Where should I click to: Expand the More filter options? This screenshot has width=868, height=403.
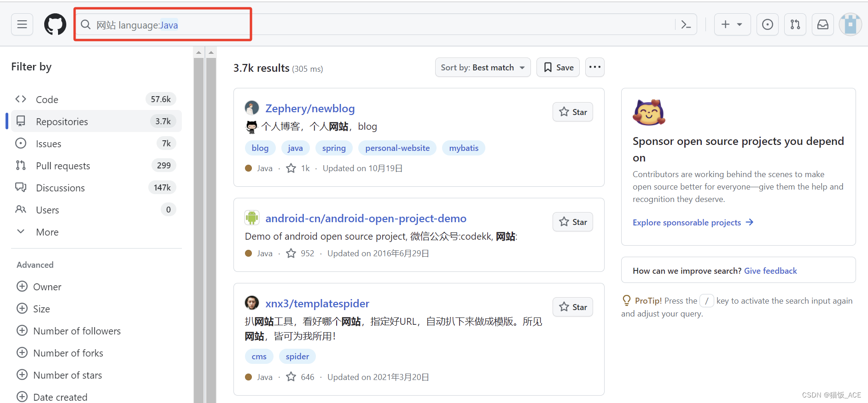point(96,232)
